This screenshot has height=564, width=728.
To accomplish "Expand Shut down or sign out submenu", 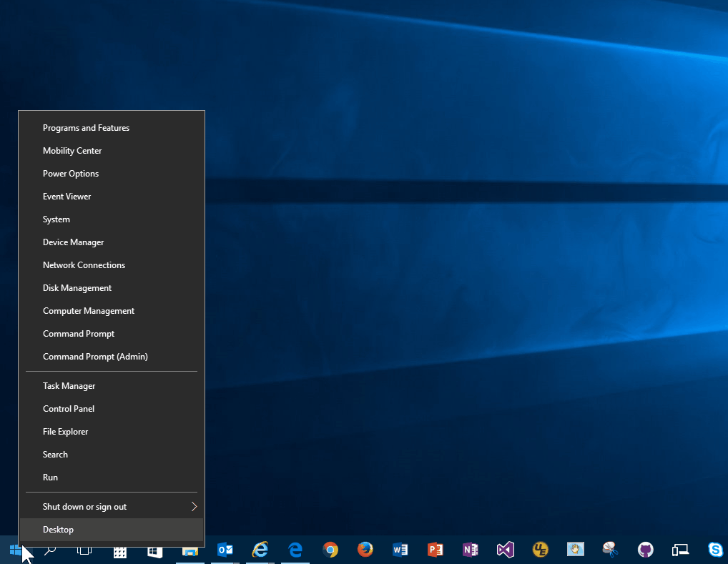I will click(112, 506).
